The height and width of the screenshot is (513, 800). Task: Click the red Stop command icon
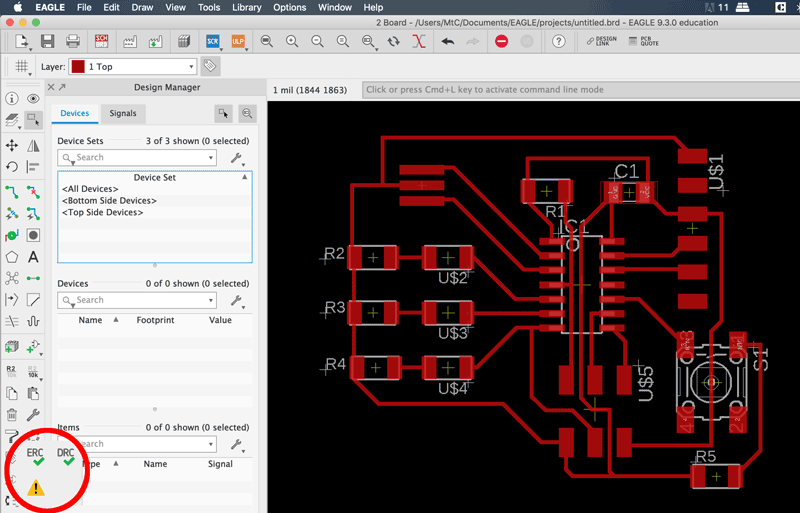(502, 41)
